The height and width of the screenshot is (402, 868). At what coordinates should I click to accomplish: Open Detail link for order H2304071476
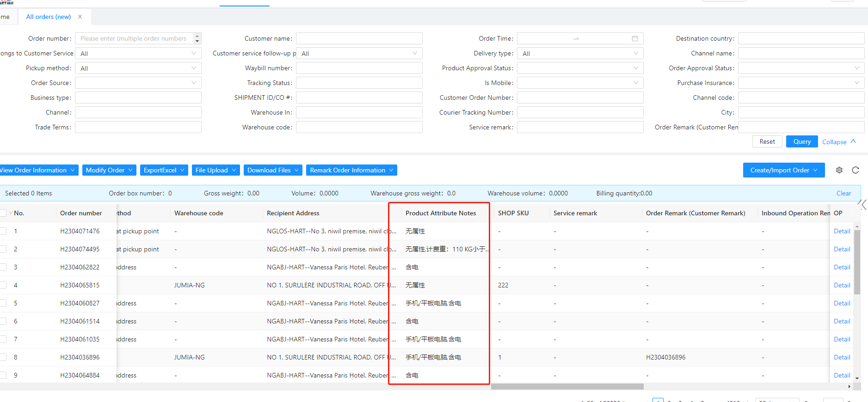842,231
